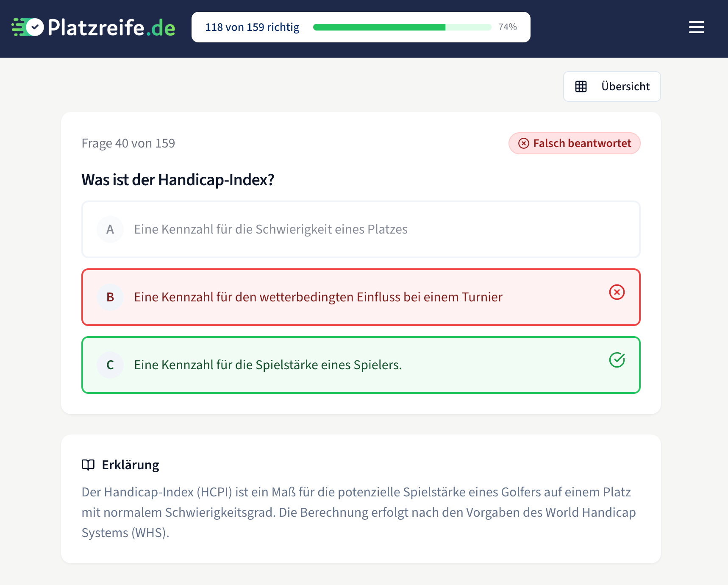The width and height of the screenshot is (728, 585).
Task: Choose answer 'Schwierigkeit eines Platzes'
Action: [271, 229]
